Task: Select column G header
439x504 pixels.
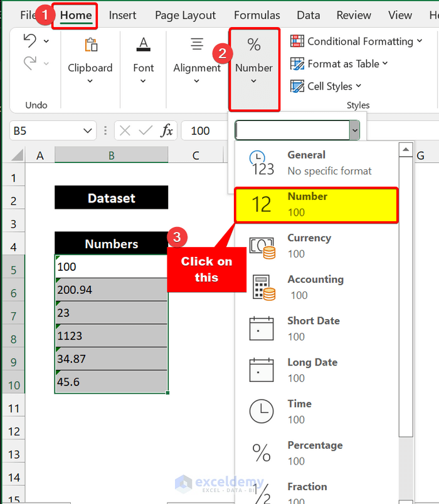Action: coord(421,155)
